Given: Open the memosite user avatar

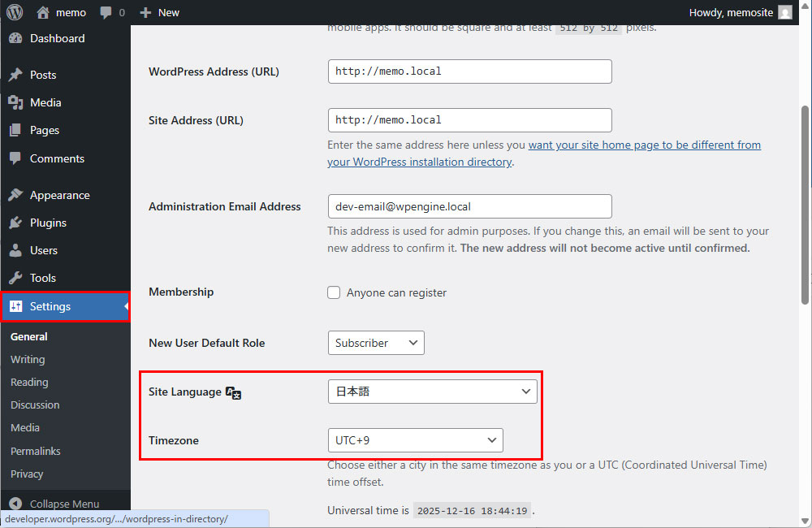Looking at the screenshot, I should click(784, 12).
